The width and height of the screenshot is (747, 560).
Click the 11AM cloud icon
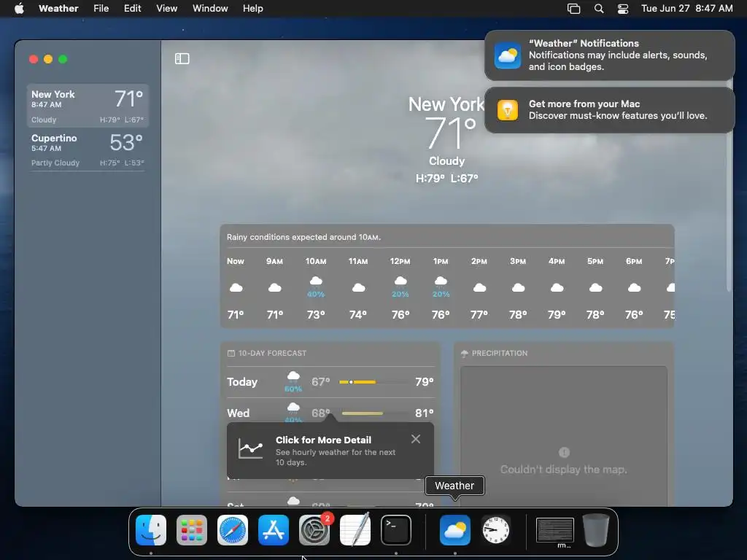point(358,287)
